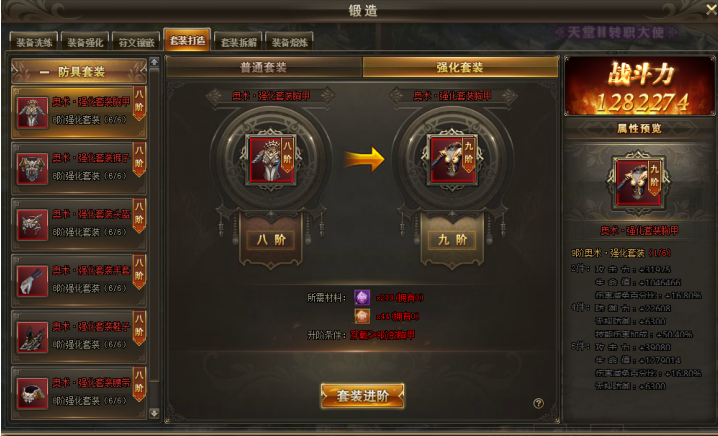Viewport: 718px width, 436px height.
Task: Click the scroll up arrow of equipment list
Action: coord(154,62)
